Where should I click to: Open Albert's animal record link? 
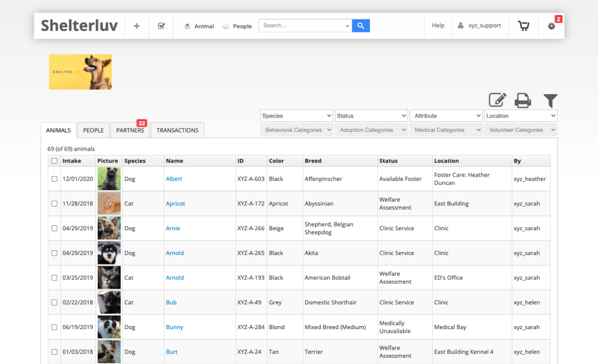[x=174, y=179]
